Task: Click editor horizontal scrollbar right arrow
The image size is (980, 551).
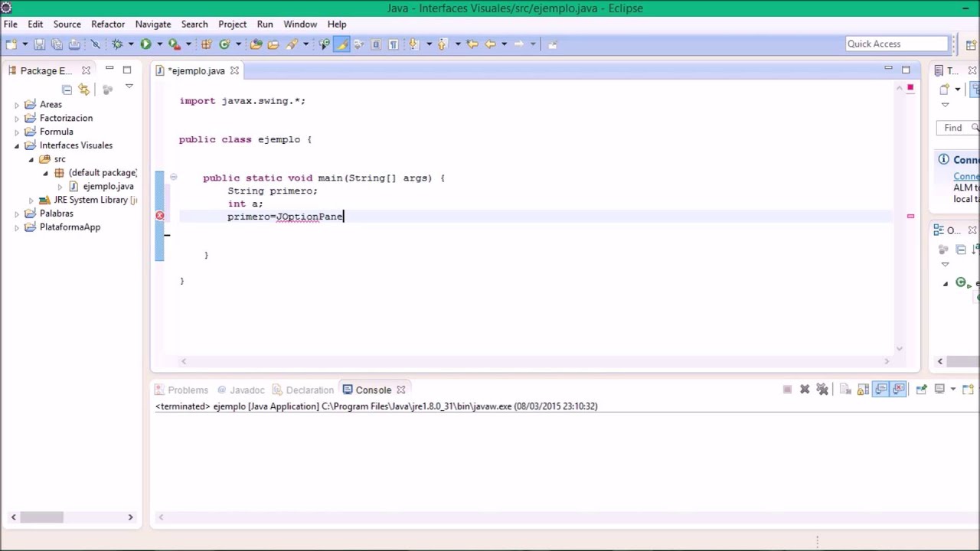Action: pyautogui.click(x=887, y=361)
